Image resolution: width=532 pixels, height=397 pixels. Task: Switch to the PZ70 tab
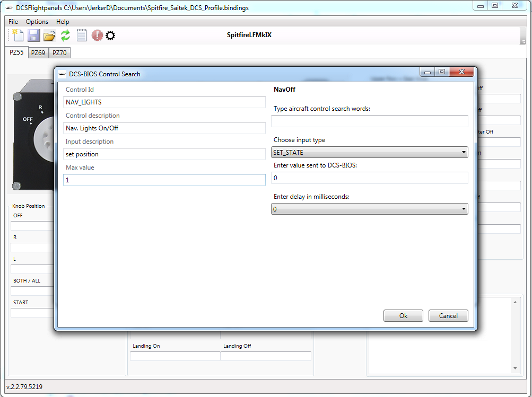click(59, 53)
